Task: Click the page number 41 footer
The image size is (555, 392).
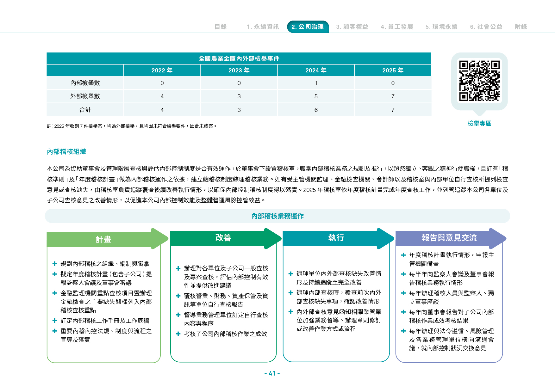Action: (272, 373)
